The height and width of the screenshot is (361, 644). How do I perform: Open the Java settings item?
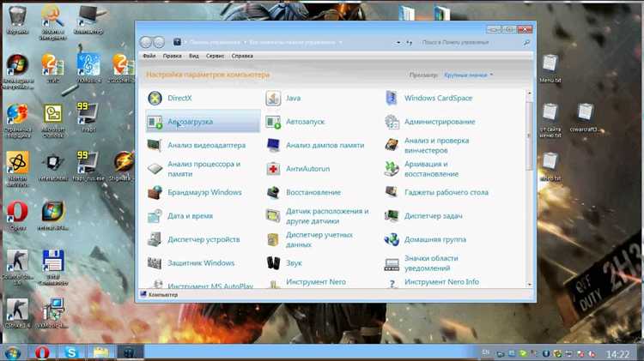click(x=273, y=99)
